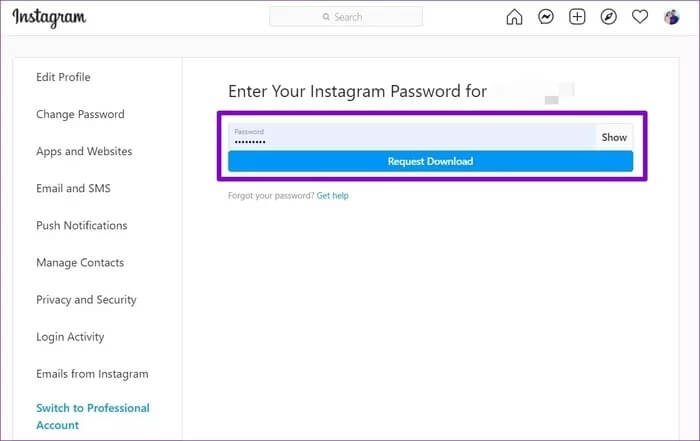Viewport: 700px width, 441px height.
Task: Switch to Professional Account link
Action: [x=93, y=416]
